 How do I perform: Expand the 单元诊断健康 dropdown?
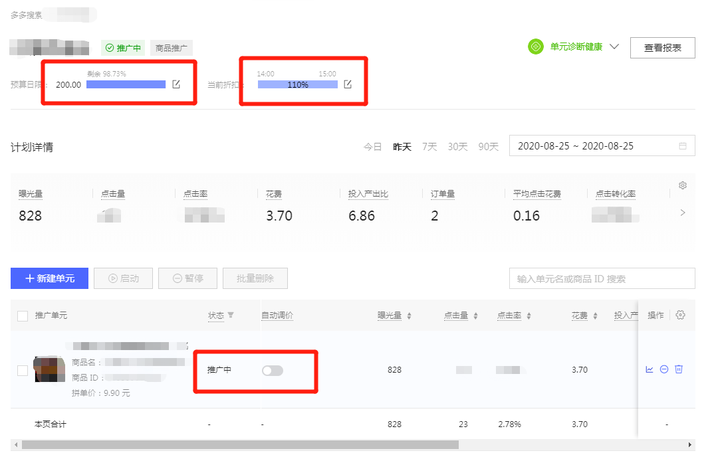(614, 47)
